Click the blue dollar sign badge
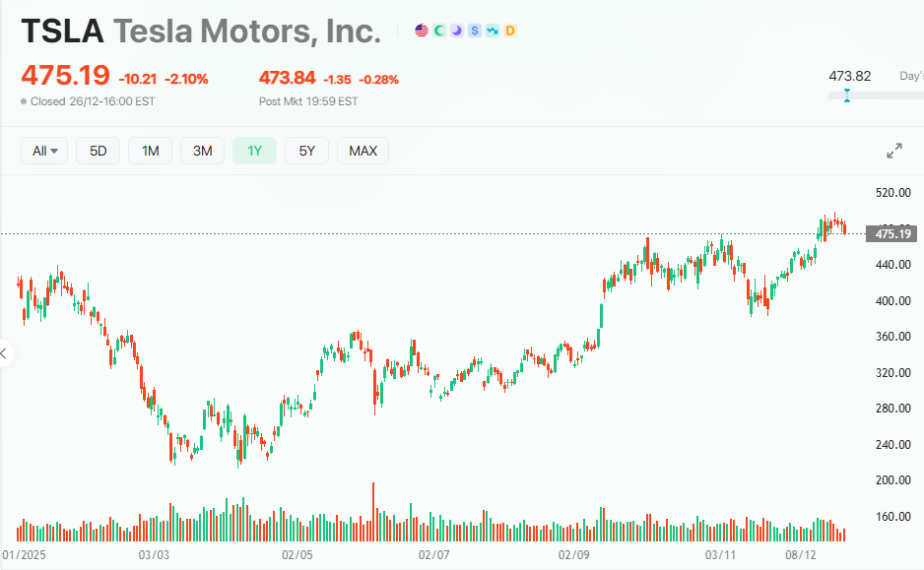The height and width of the screenshot is (570, 924). [475, 31]
